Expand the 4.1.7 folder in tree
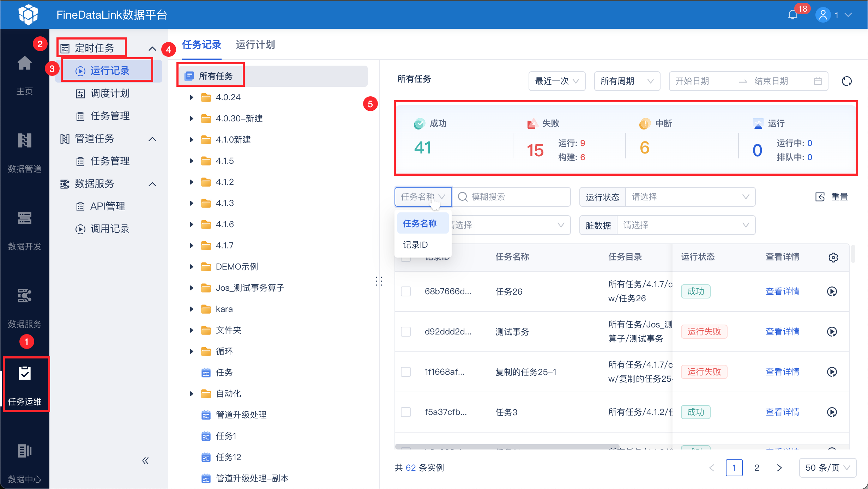The height and width of the screenshot is (489, 868). (x=191, y=246)
